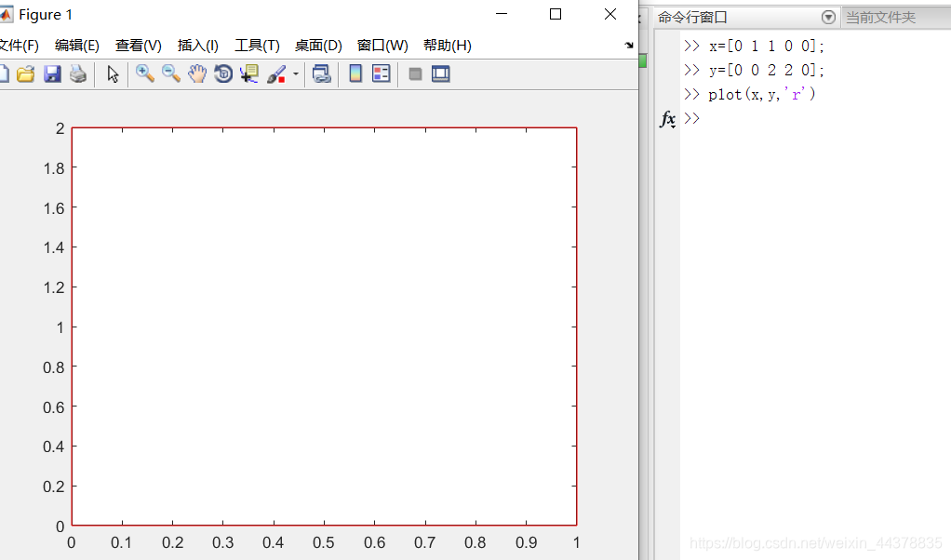Open the 文件(F) menu
This screenshot has height=560, width=951.
[19, 46]
